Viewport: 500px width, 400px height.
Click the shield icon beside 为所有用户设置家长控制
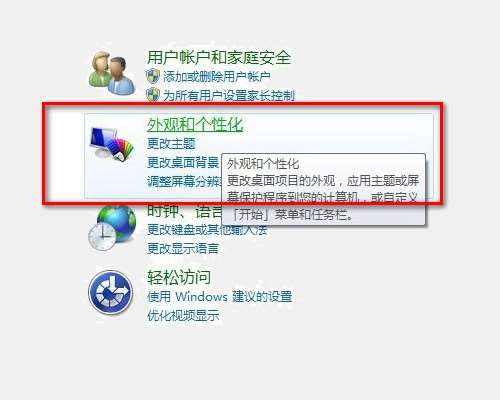[x=153, y=95]
